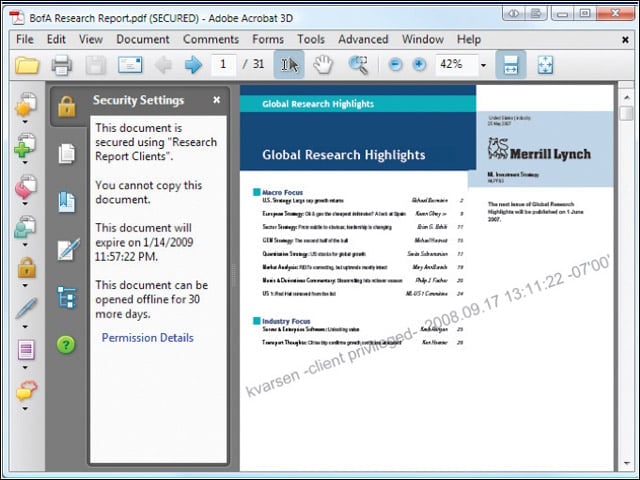Open the Bookmarks navigation panel
This screenshot has width=640, height=480.
(x=67, y=202)
